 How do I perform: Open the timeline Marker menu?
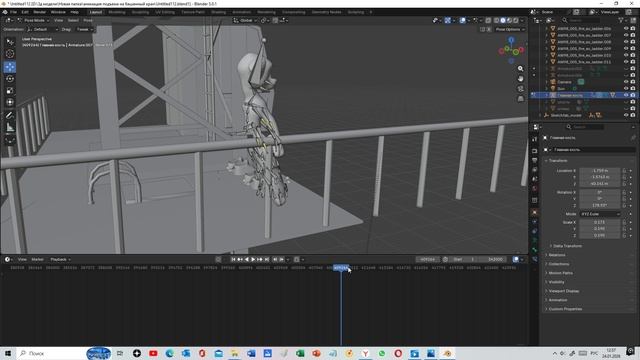pos(38,259)
